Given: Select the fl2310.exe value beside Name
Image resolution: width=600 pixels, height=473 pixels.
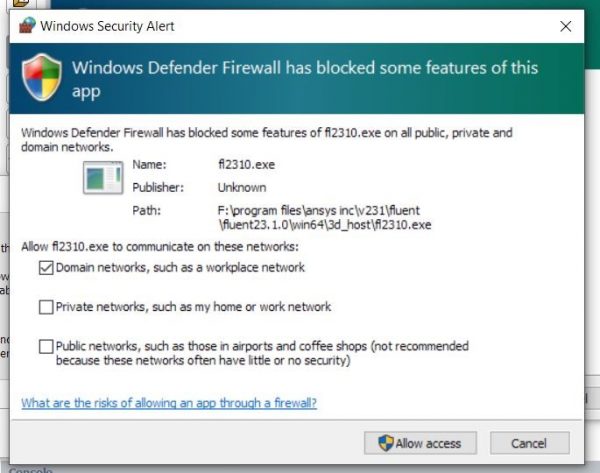Looking at the screenshot, I should click(x=246, y=165).
